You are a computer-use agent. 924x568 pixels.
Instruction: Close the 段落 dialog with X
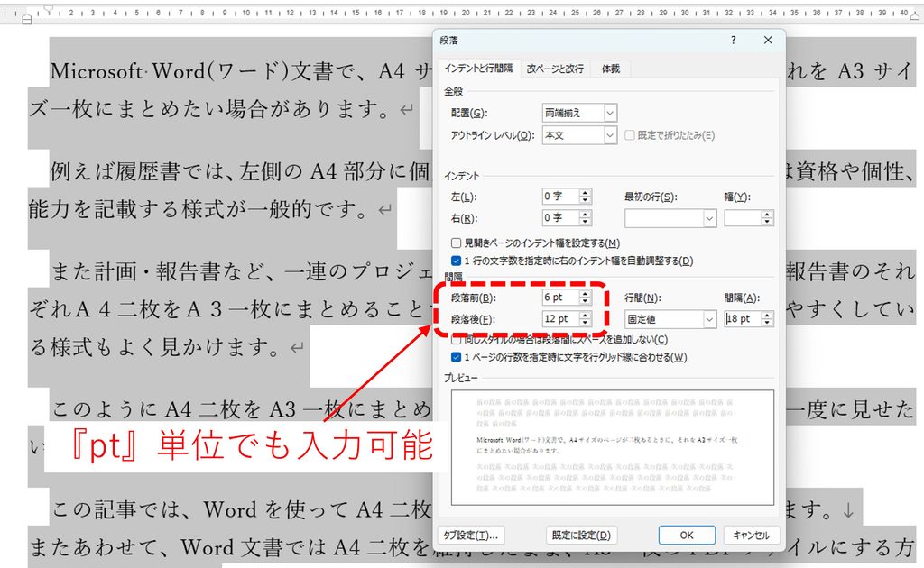(768, 40)
